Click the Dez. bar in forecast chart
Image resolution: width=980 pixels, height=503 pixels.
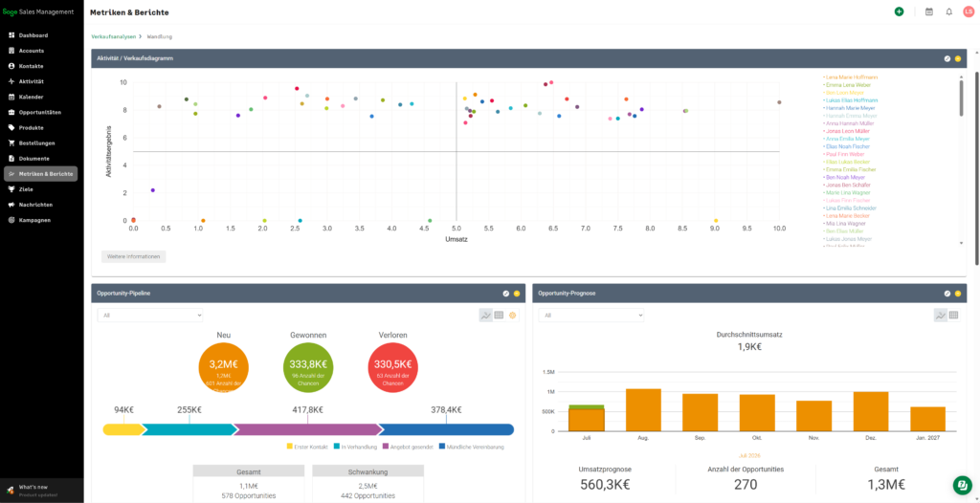(x=871, y=411)
